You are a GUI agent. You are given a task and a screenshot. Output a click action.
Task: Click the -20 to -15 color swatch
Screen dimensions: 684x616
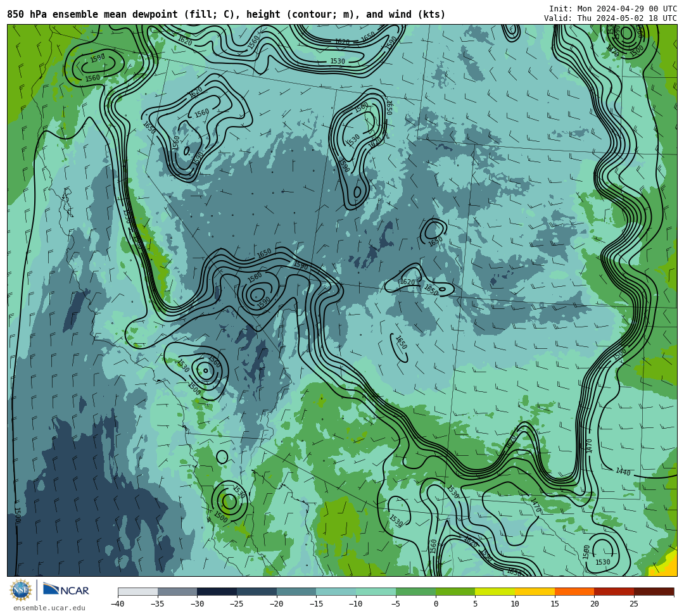click(296, 591)
